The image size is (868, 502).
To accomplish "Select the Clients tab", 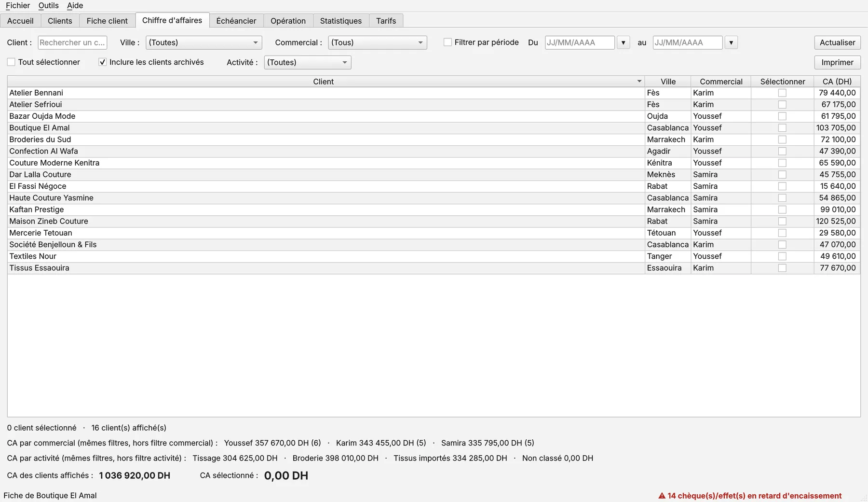I will click(60, 21).
